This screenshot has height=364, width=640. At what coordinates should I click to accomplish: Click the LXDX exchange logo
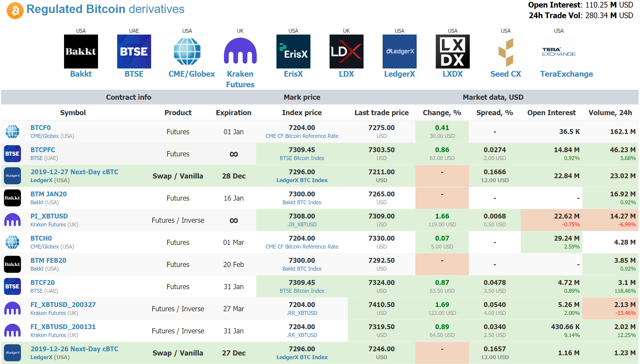coord(452,51)
